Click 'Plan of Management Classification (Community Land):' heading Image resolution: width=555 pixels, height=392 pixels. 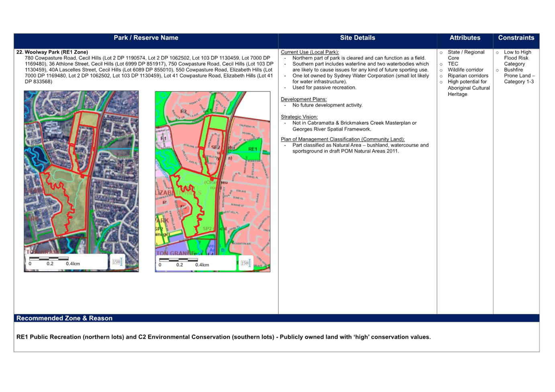click(x=343, y=139)
